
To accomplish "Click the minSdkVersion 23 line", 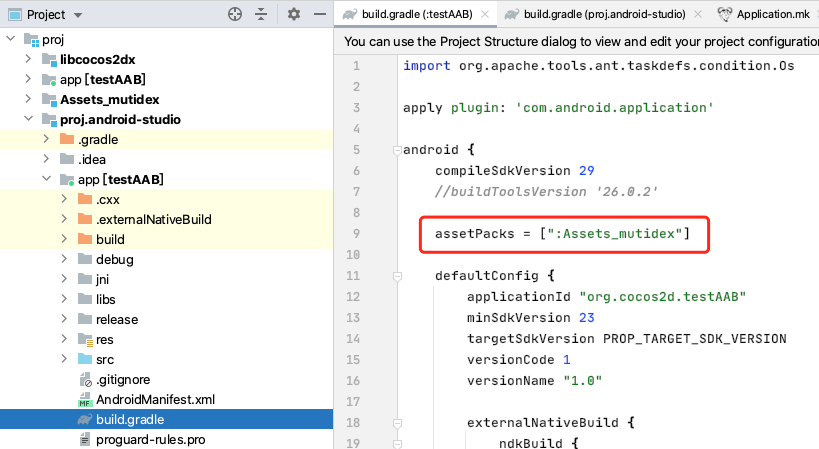I will (x=531, y=317).
